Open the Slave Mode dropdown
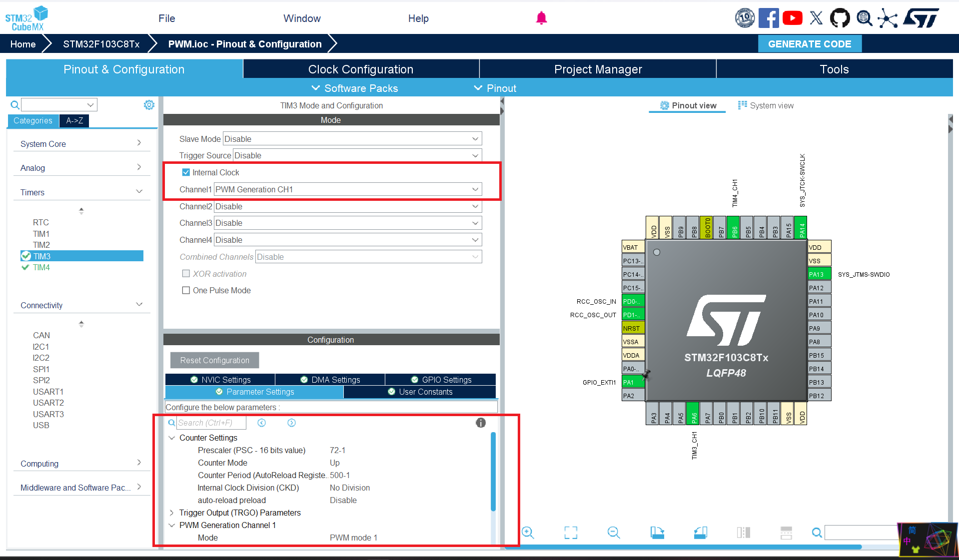The width and height of the screenshot is (959, 560). click(x=352, y=139)
